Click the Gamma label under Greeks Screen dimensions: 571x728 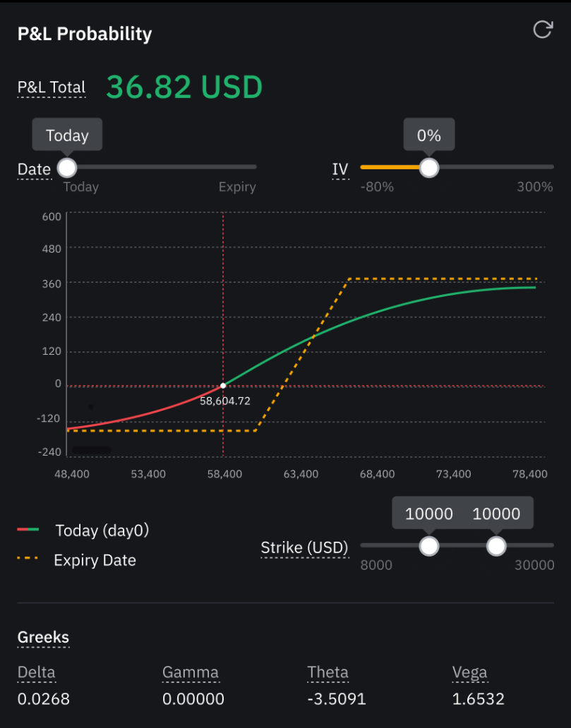pyautogui.click(x=191, y=673)
